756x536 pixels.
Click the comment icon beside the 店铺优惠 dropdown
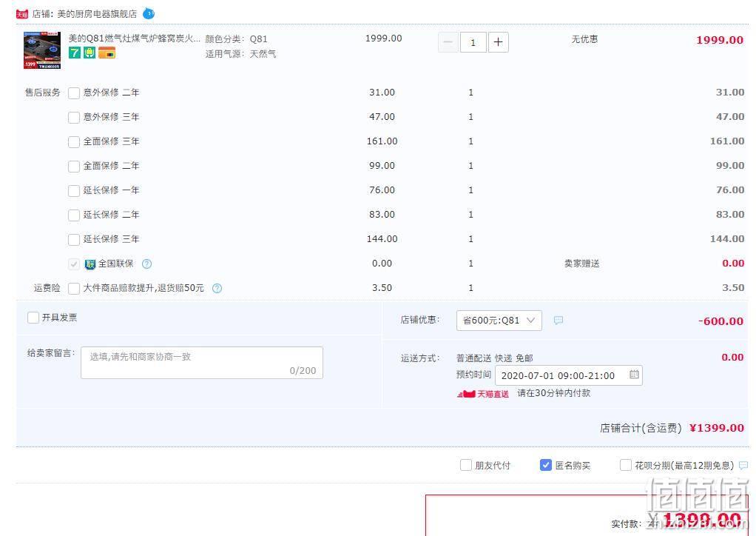(558, 321)
